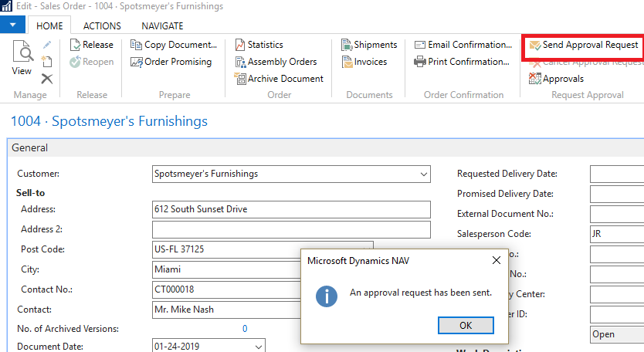Click the City field showing Miami
The image size is (644, 352).
tap(226, 269)
